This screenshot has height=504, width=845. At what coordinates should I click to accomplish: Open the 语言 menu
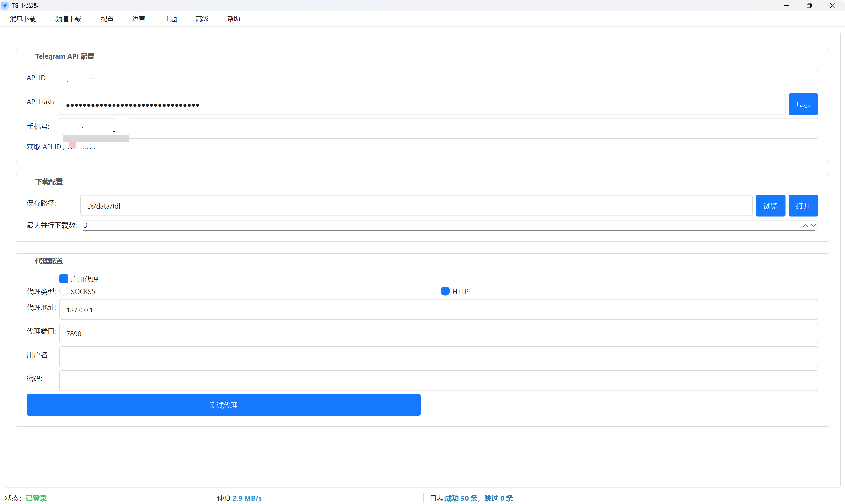[138, 19]
